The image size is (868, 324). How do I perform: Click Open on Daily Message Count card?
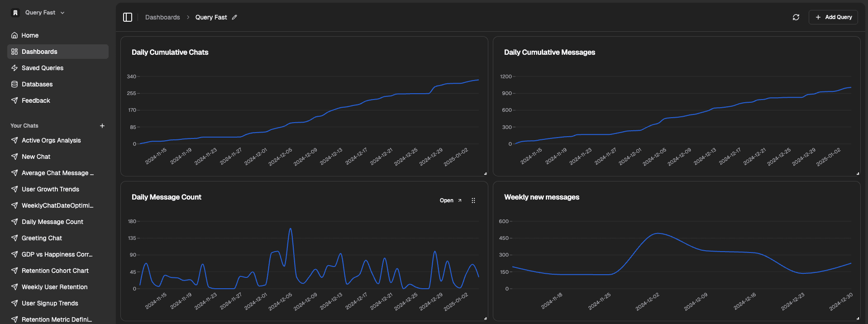tap(450, 200)
